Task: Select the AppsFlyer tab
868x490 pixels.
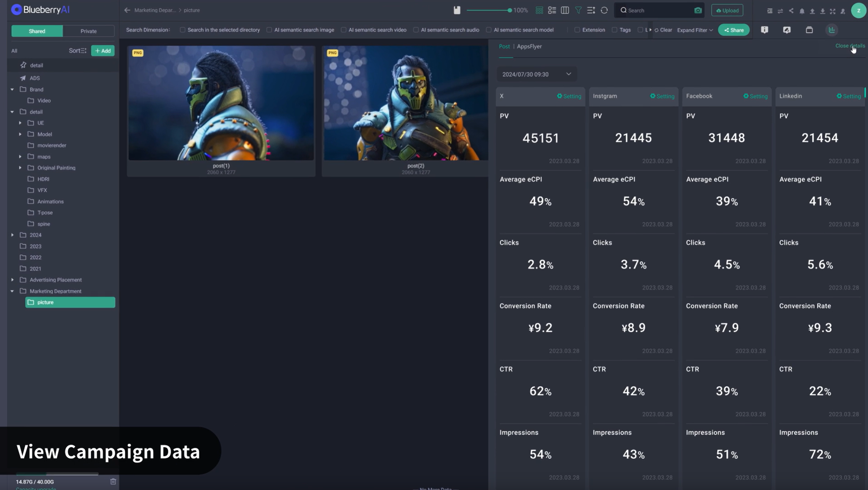Action: pos(529,46)
